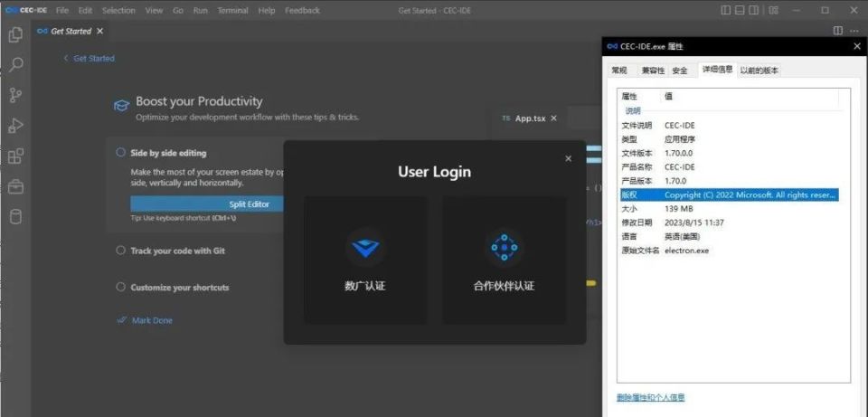Switch to the 安全 properties tab
The width and height of the screenshot is (868, 417).
coord(680,71)
